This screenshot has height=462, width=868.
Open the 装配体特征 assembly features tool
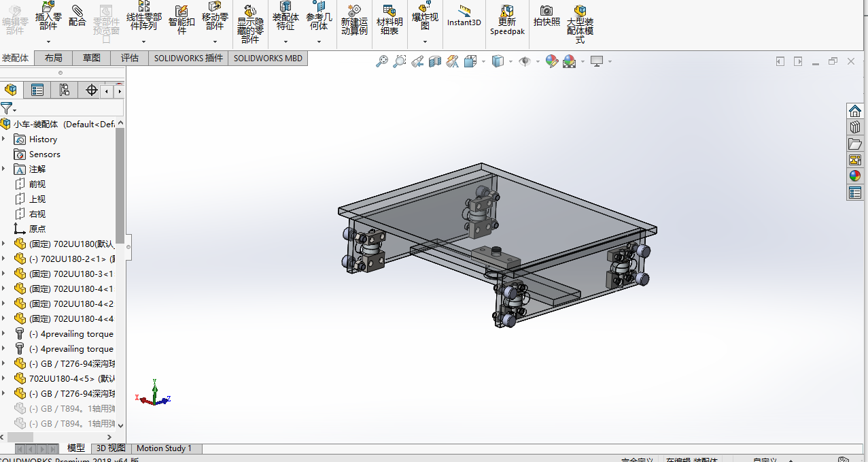285,16
